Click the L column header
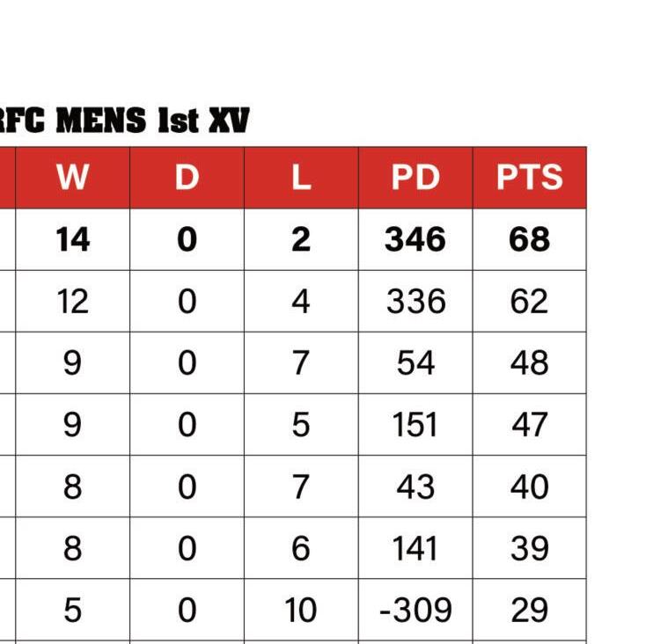 (x=301, y=178)
